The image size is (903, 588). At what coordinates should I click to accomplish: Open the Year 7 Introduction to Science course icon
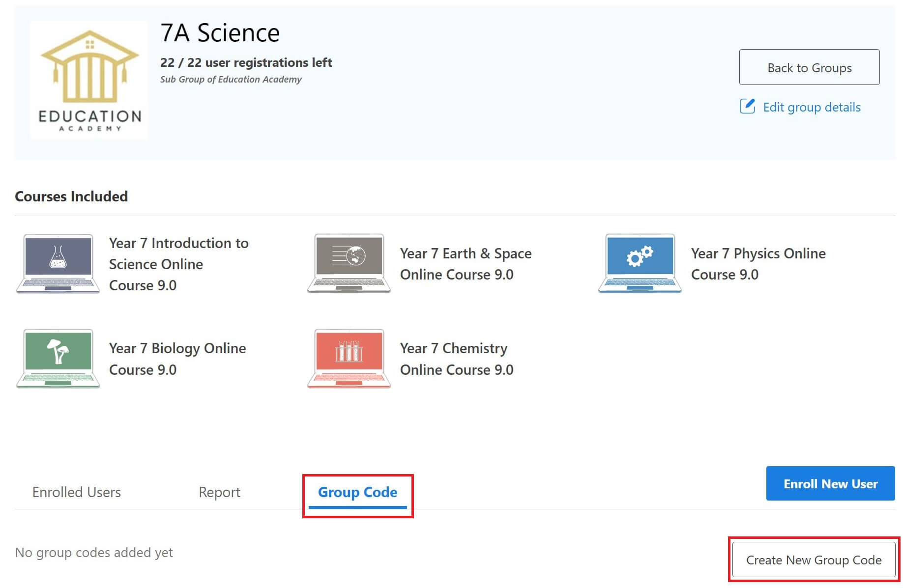57,264
